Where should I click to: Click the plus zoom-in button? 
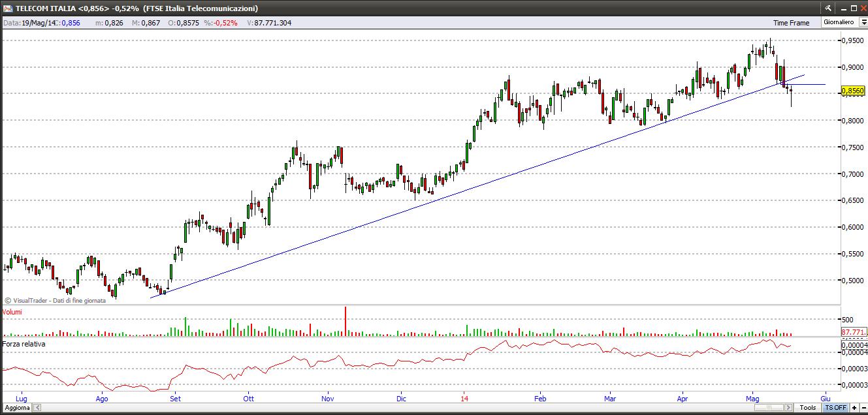coord(854,407)
